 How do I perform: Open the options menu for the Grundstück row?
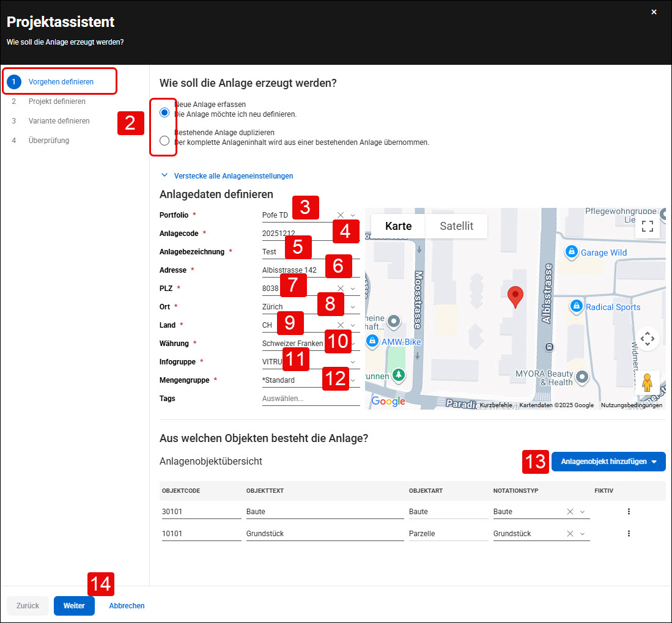[x=629, y=534]
